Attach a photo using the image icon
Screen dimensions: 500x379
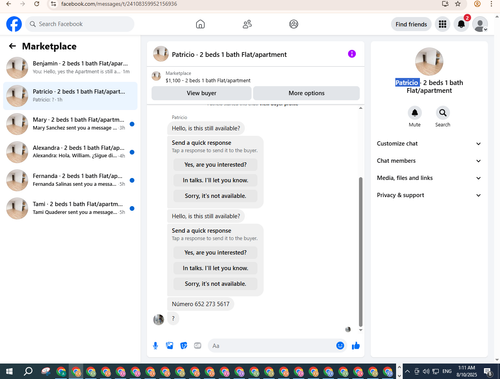click(x=170, y=346)
